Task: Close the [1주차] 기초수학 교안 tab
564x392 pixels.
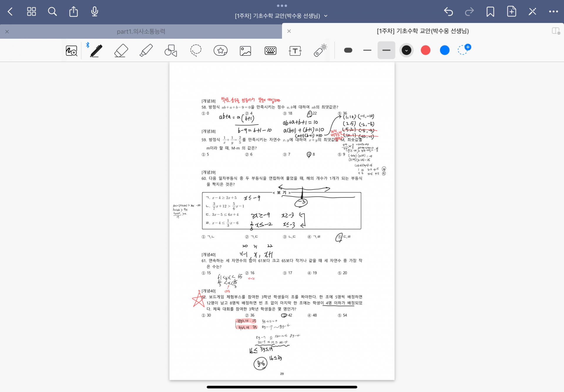Action: pyautogui.click(x=289, y=31)
